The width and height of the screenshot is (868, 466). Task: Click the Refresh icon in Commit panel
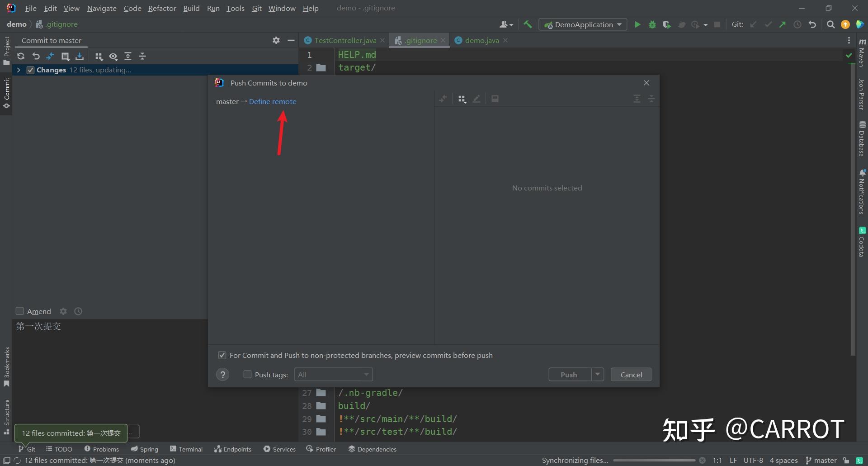point(21,56)
